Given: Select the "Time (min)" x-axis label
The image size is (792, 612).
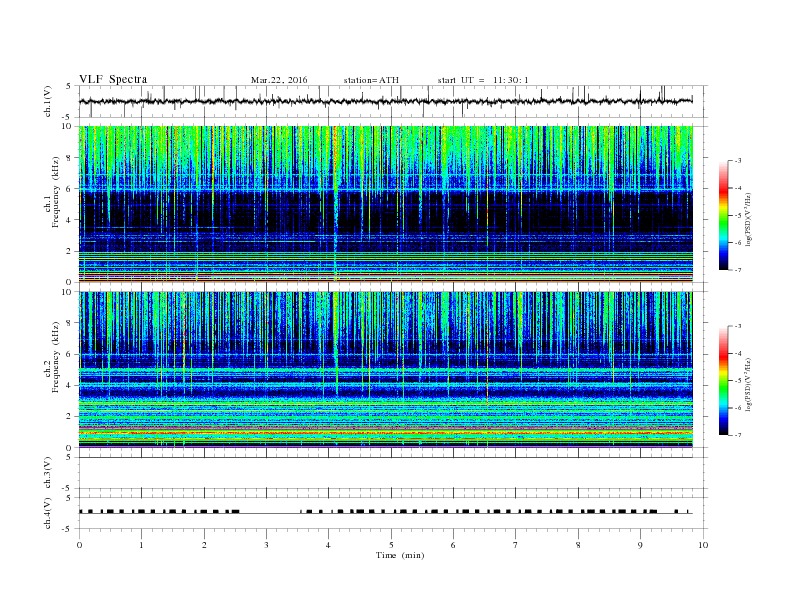Looking at the screenshot, I should (x=400, y=555).
